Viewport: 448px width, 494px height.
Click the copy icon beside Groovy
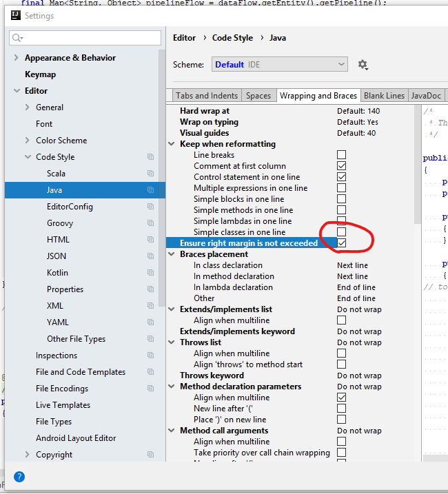click(x=151, y=223)
